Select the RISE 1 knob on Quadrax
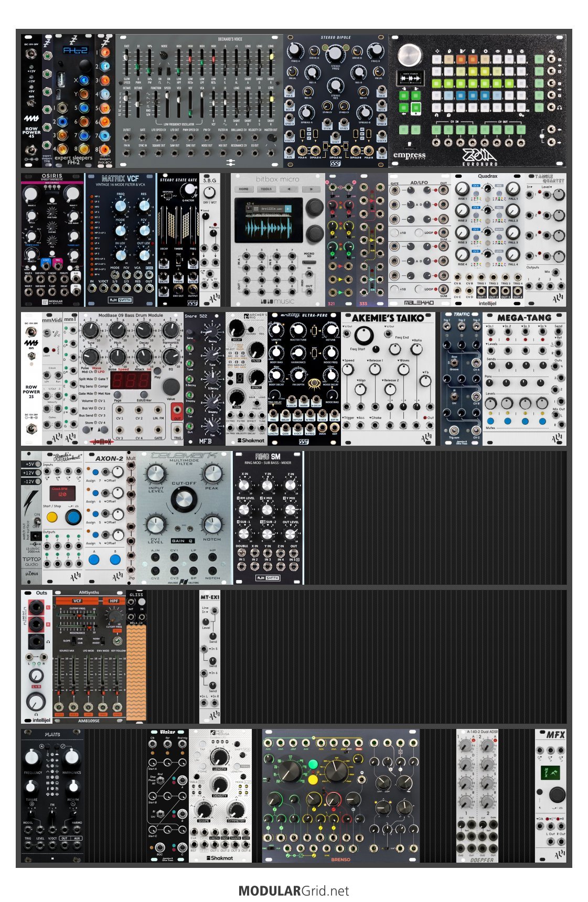This screenshot has height=902, width=588. [x=462, y=189]
